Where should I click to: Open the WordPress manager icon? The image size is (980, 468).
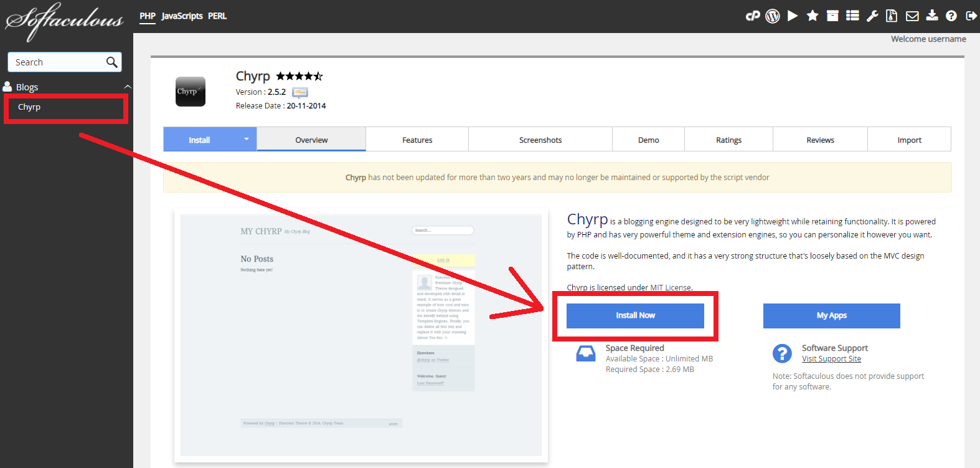(773, 16)
